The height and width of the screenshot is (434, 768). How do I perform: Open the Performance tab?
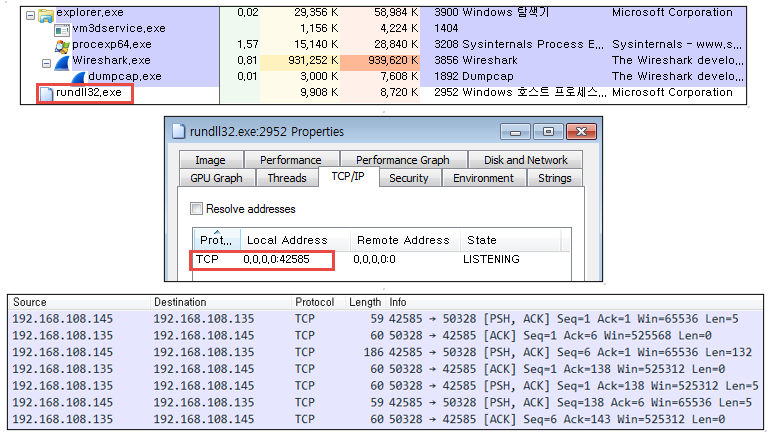(291, 160)
